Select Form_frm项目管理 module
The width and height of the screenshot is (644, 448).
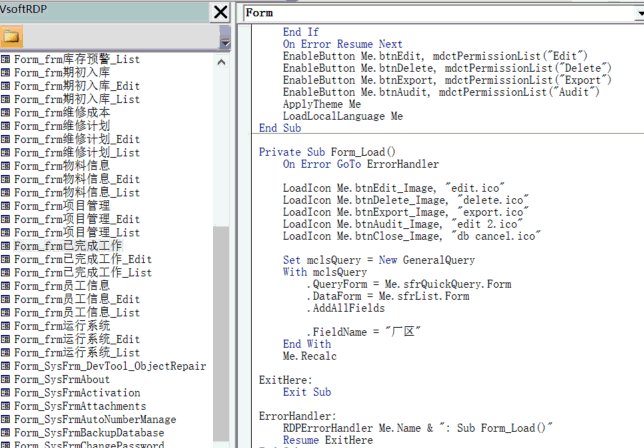tap(62, 206)
